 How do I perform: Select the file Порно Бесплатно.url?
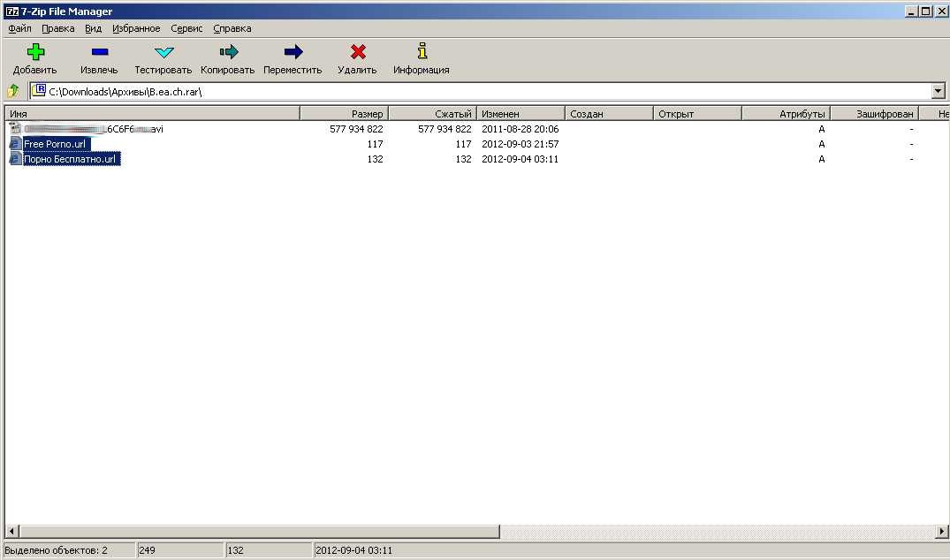pyautogui.click(x=71, y=159)
